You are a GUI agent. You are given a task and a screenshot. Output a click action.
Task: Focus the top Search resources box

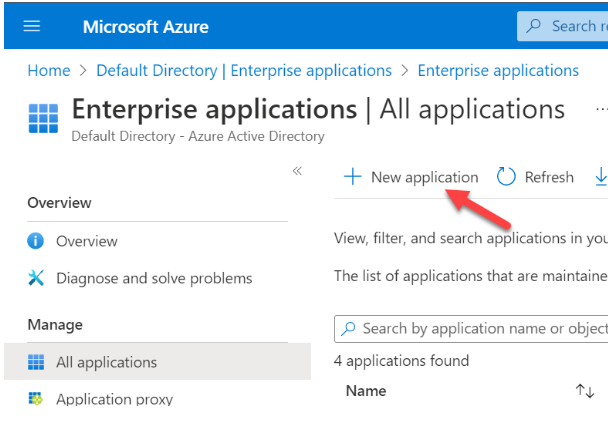coord(563,26)
